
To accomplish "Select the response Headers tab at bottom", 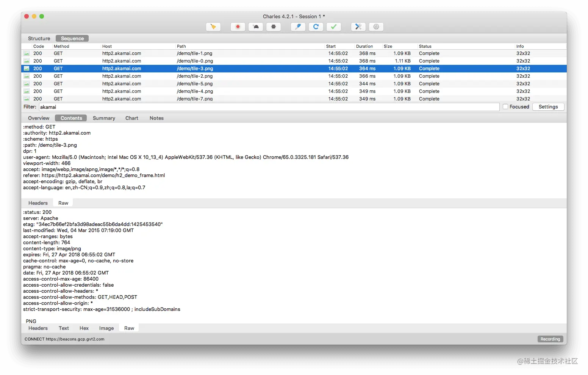I will click(x=38, y=328).
